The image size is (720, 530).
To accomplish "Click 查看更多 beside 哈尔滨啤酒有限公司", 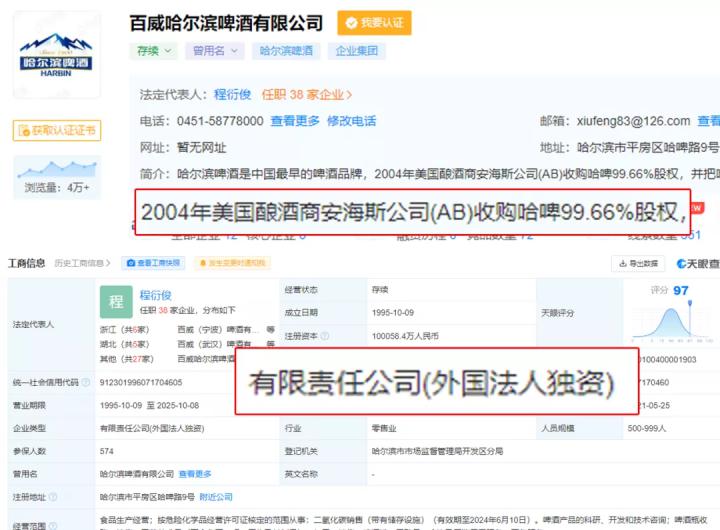I will pos(195,474).
